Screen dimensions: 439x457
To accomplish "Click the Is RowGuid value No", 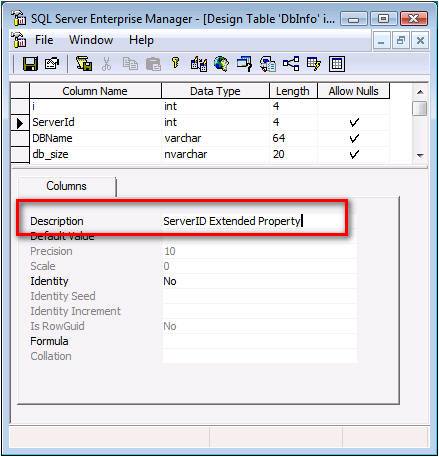I will [x=260, y=326].
